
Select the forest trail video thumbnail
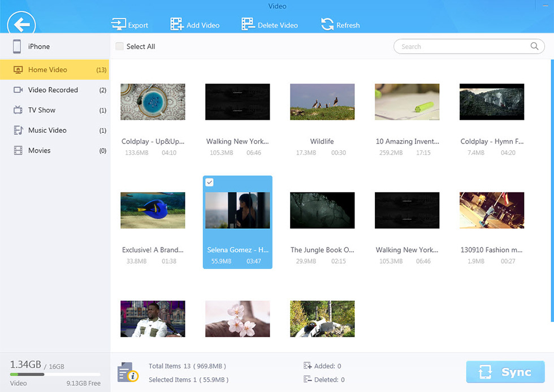(322, 319)
